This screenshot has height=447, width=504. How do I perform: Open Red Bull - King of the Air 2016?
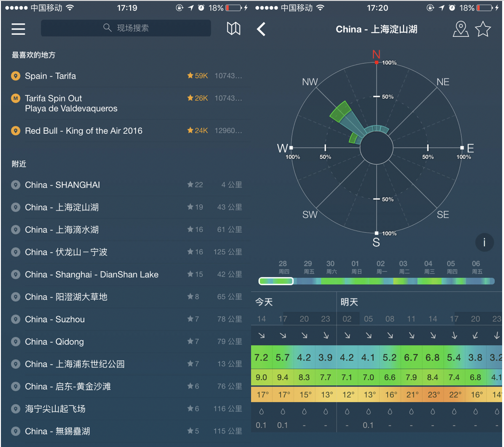[84, 131]
